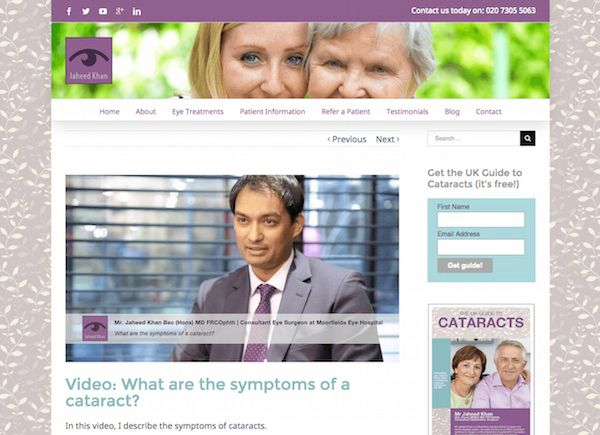
Task: Open the Eye Treatments menu
Action: [197, 111]
